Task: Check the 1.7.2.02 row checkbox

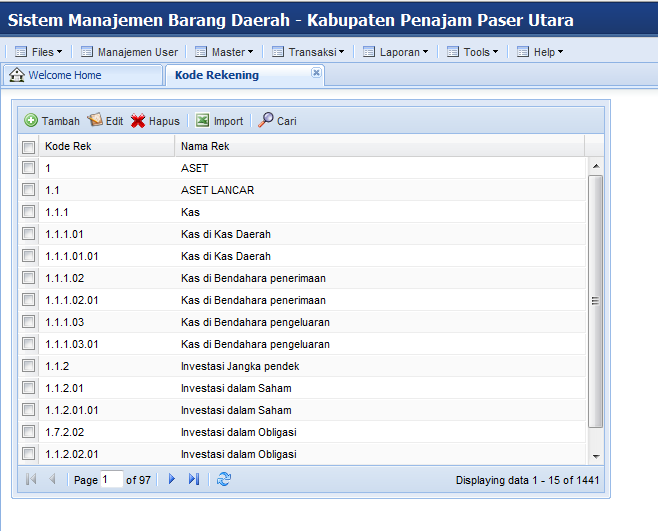Action: (x=29, y=431)
